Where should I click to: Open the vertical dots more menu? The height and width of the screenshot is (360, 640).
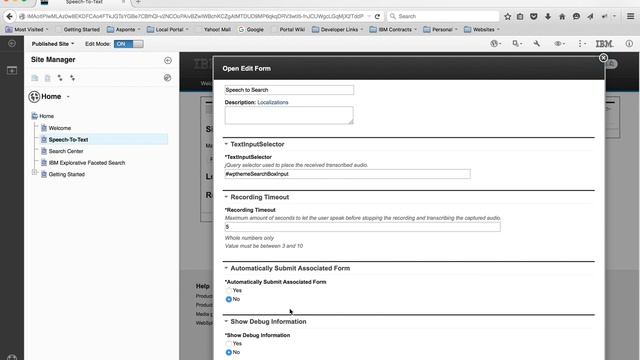click(x=581, y=44)
